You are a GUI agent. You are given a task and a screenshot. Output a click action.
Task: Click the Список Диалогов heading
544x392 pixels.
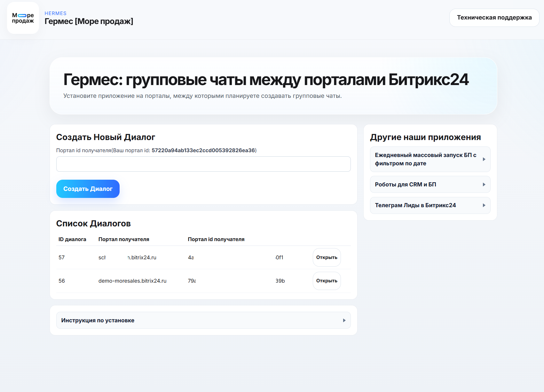(x=93, y=223)
